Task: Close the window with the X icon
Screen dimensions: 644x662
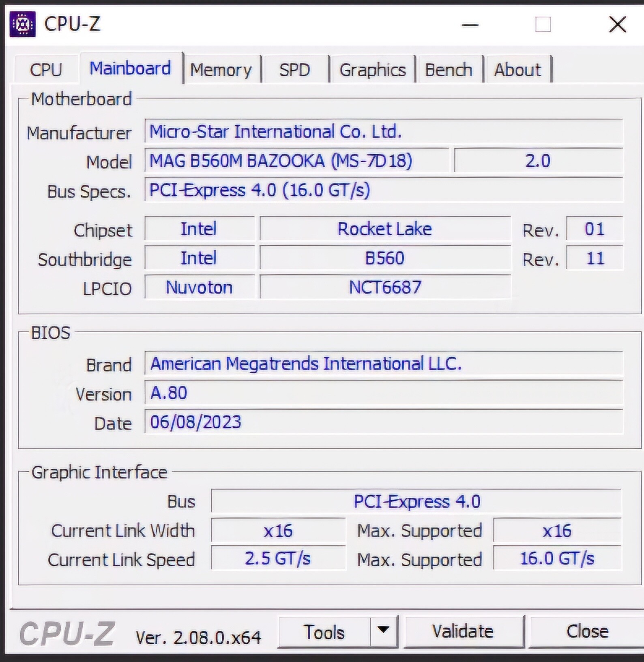Action: point(618,24)
